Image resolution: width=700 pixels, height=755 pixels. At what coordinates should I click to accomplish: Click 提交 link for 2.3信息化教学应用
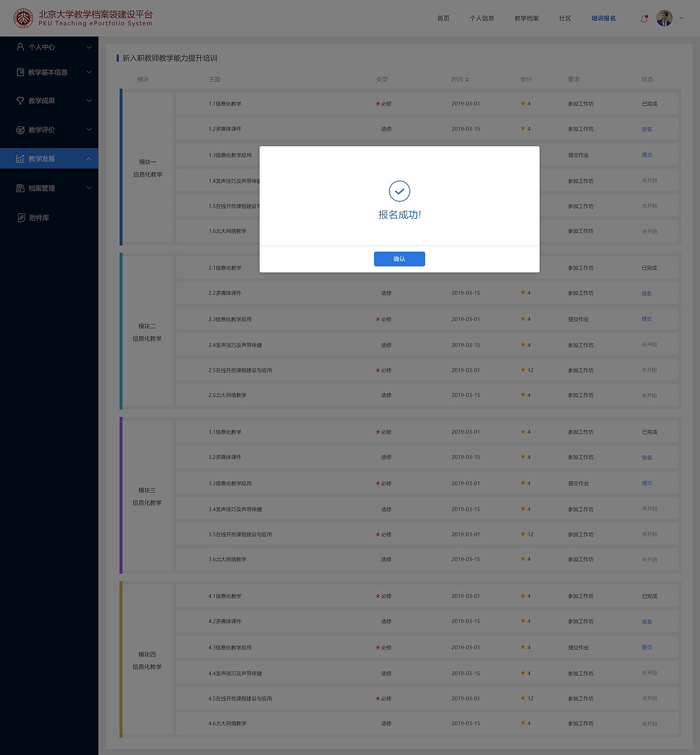pos(647,319)
